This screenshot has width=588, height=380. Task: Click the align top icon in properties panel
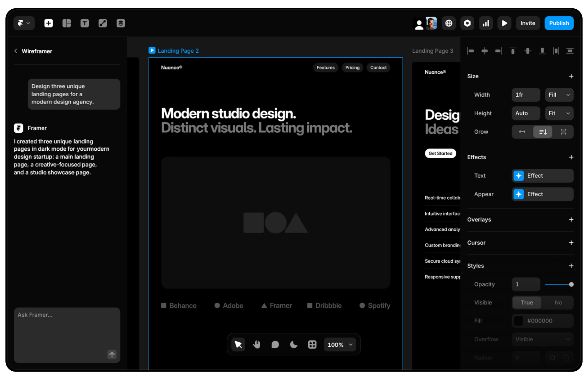pos(512,51)
